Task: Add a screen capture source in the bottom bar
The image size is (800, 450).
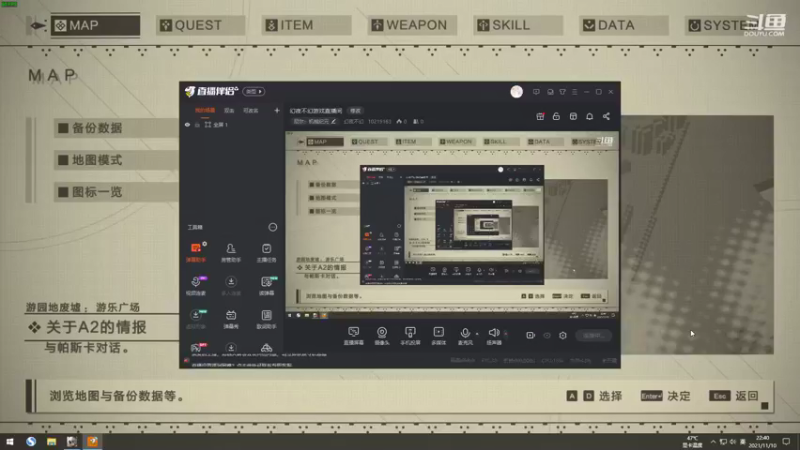Action: point(353,335)
